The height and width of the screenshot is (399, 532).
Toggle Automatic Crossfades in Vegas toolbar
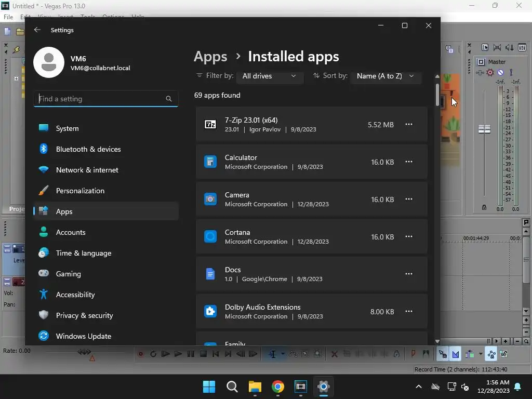tap(455, 354)
